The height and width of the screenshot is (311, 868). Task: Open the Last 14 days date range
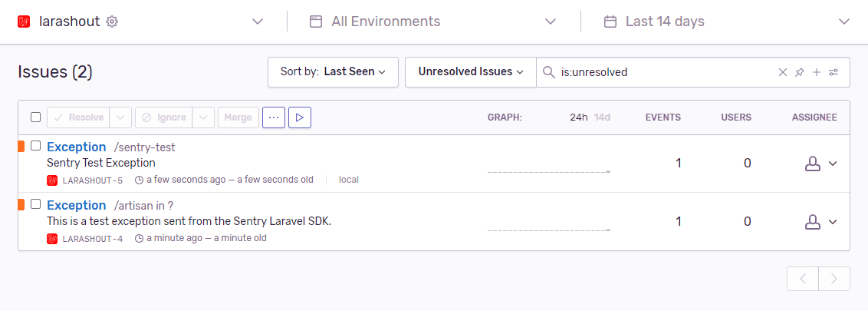click(x=725, y=22)
